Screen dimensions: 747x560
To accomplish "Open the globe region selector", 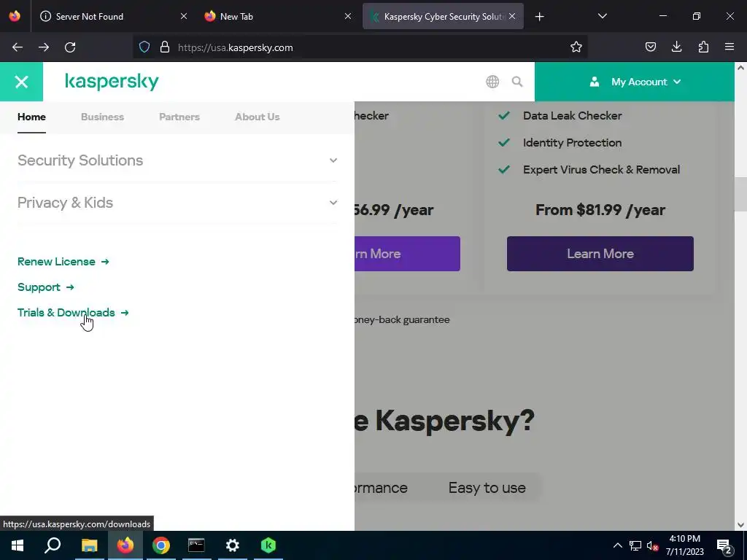I will pos(492,82).
